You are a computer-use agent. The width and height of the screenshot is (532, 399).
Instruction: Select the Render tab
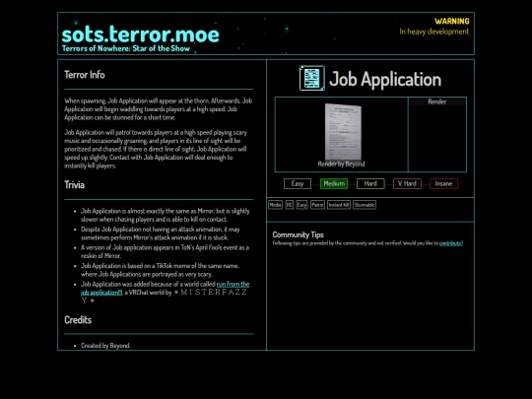pos(437,101)
